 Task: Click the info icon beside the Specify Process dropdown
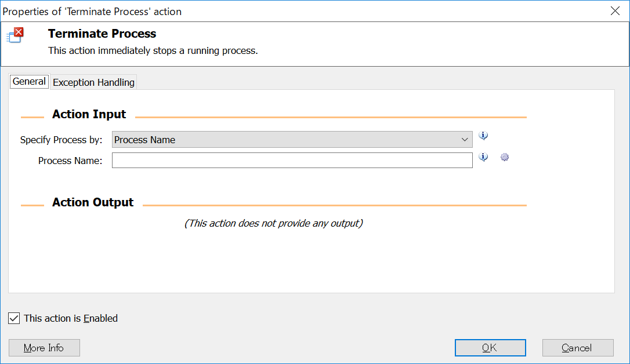coord(483,136)
